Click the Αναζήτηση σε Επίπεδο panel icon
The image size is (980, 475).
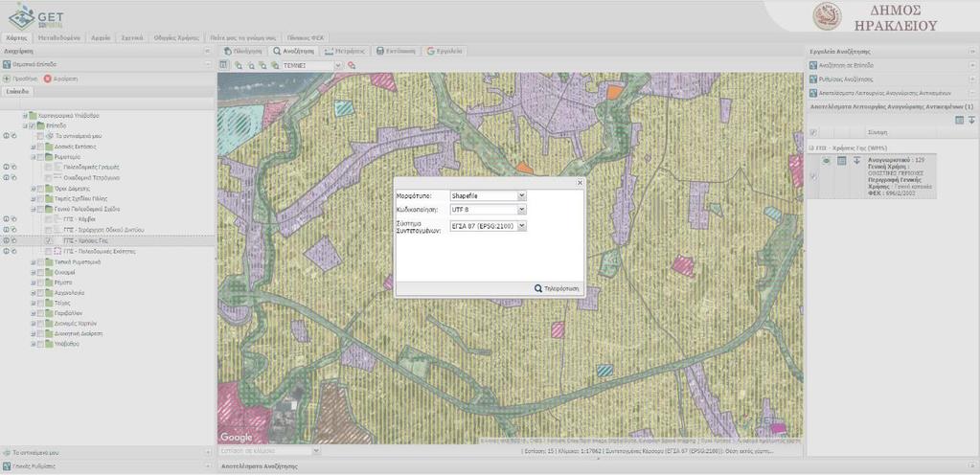(813, 65)
